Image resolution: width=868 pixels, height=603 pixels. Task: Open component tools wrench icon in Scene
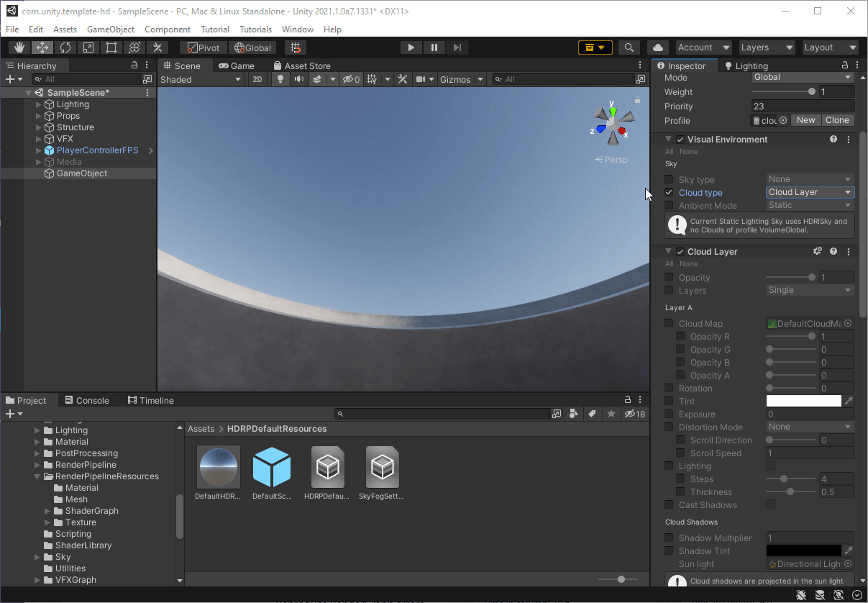click(403, 79)
